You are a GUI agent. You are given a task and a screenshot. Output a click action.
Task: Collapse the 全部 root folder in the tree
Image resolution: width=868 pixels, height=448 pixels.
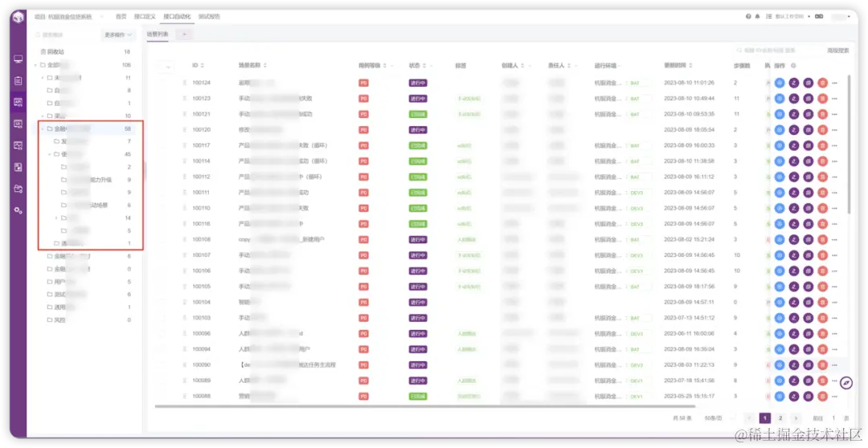(x=36, y=65)
